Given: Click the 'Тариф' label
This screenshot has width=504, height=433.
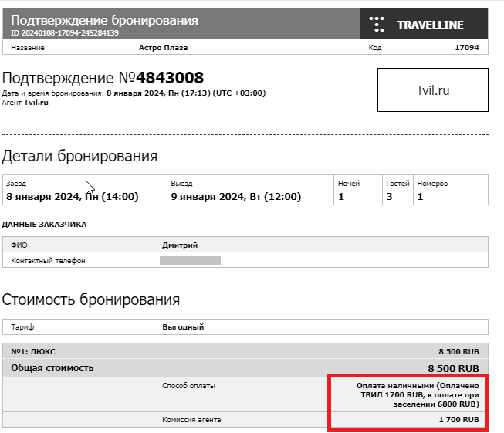Looking at the screenshot, I should [x=22, y=327].
